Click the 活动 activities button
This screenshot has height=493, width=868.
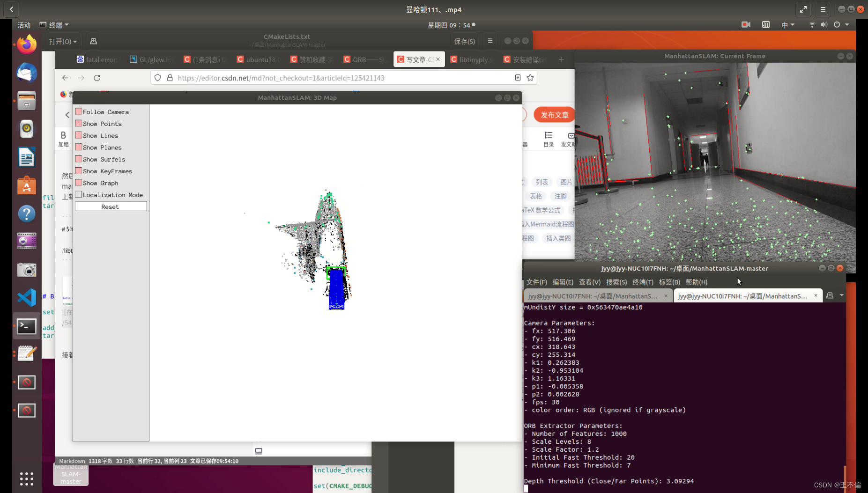click(24, 25)
